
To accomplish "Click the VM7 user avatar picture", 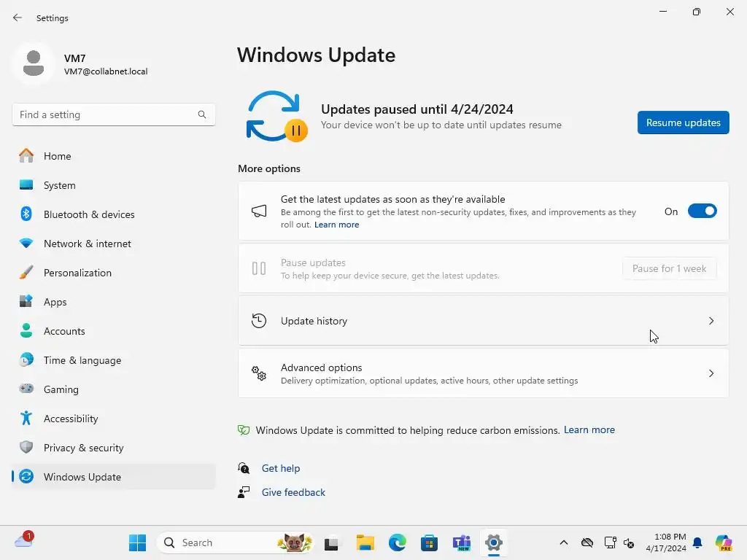I will tap(34, 63).
